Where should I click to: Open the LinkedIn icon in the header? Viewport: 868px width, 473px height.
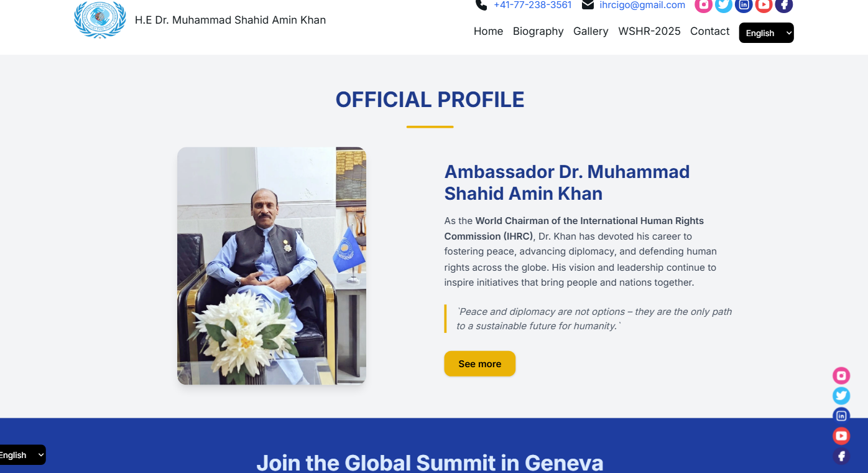[x=744, y=5]
